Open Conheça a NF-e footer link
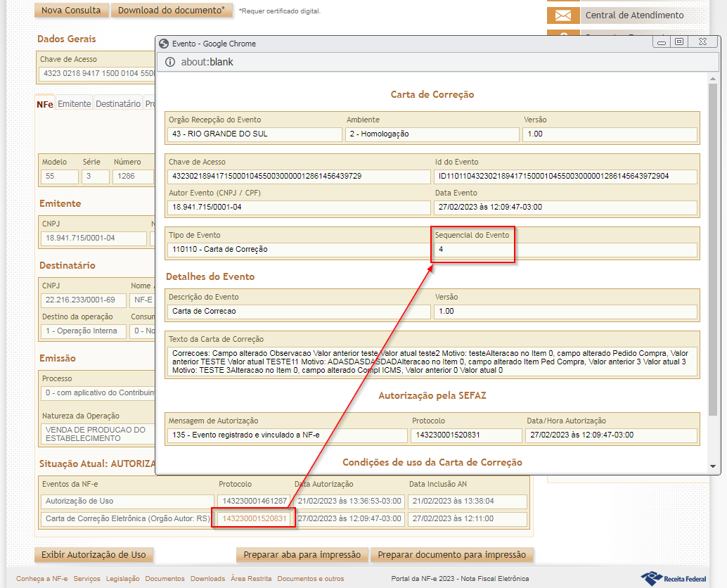 41,579
